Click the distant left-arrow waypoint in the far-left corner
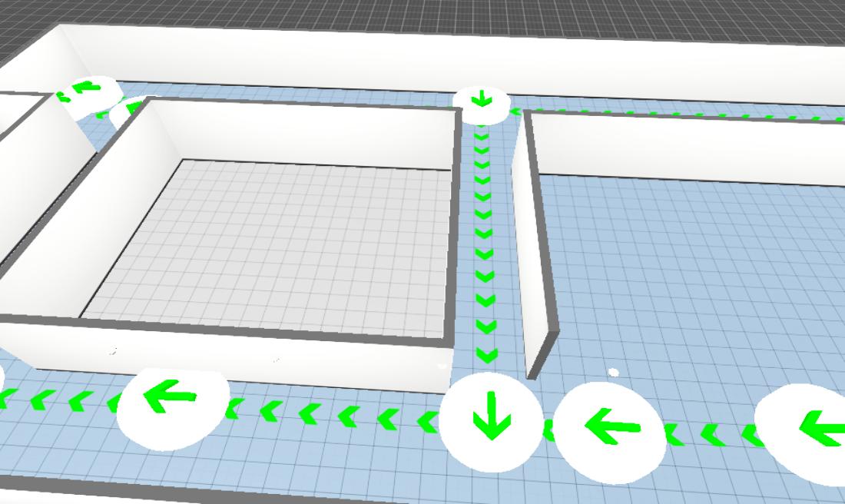The image size is (845, 504). coord(87,91)
